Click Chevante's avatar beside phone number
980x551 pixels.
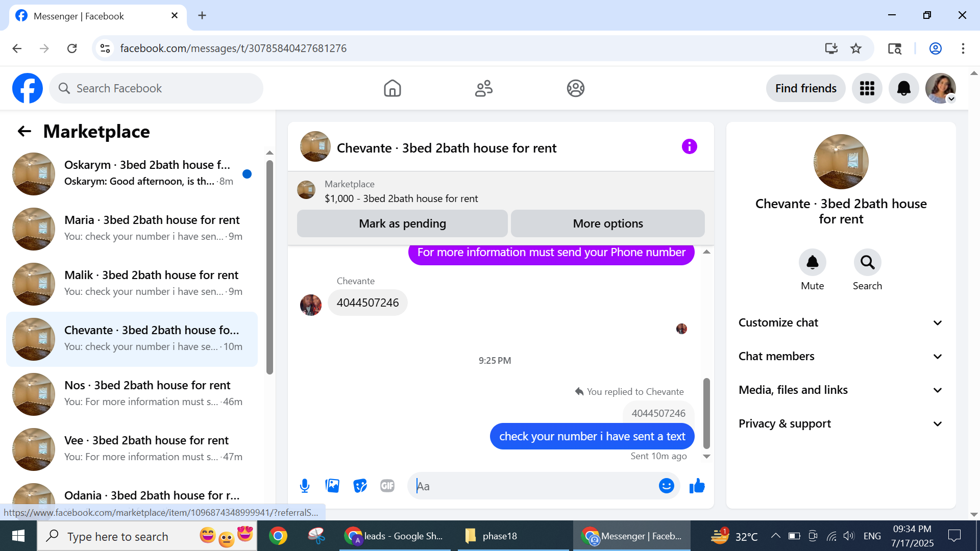pyautogui.click(x=311, y=305)
